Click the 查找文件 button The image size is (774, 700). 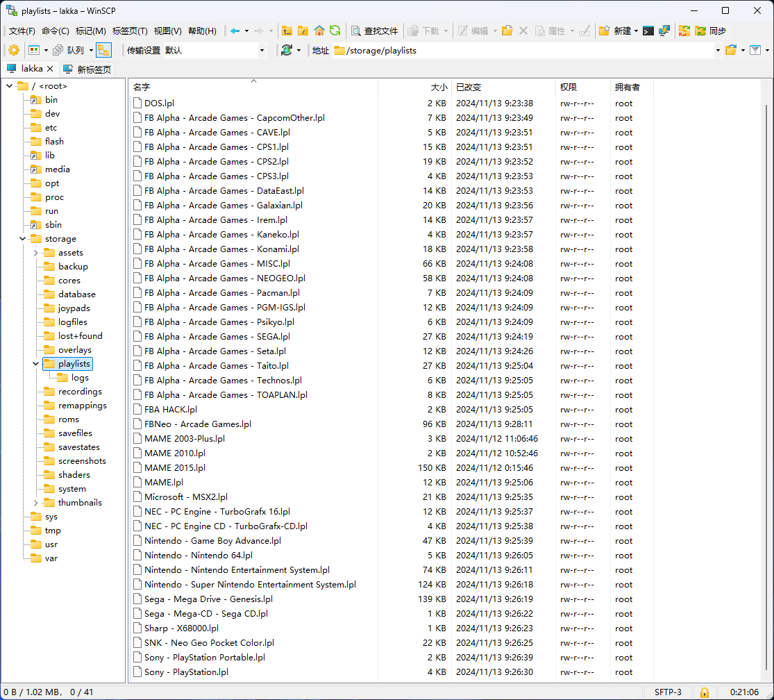click(x=375, y=31)
